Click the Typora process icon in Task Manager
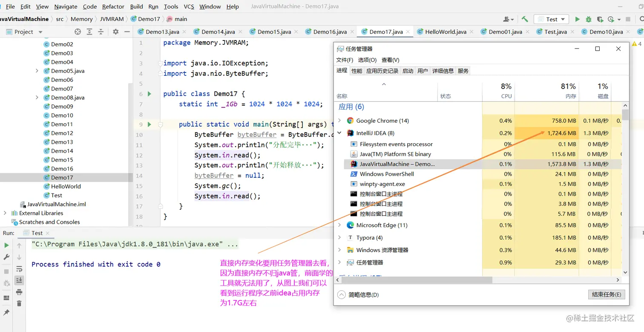This screenshot has width=644, height=332. (351, 238)
